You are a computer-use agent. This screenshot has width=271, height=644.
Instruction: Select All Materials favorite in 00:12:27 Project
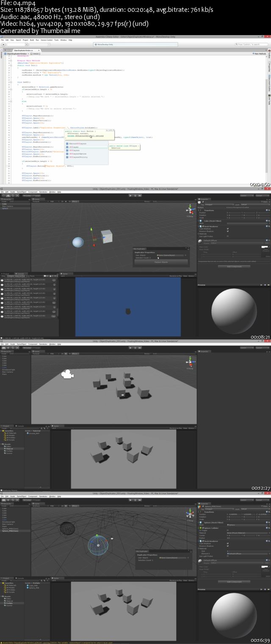11,433
